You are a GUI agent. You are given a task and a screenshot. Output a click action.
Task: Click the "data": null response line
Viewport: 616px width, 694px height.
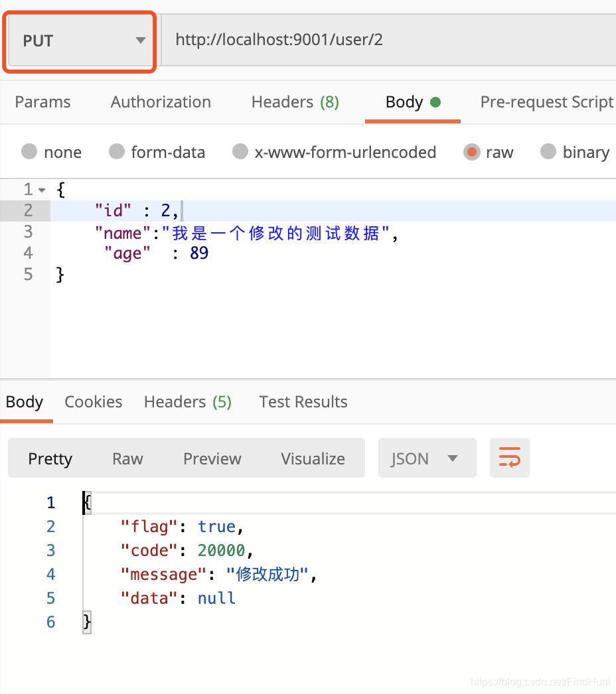pyautogui.click(x=178, y=598)
